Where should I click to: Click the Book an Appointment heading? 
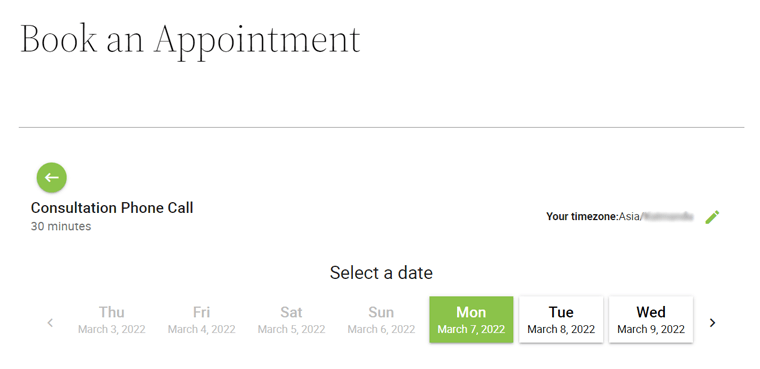(x=190, y=41)
